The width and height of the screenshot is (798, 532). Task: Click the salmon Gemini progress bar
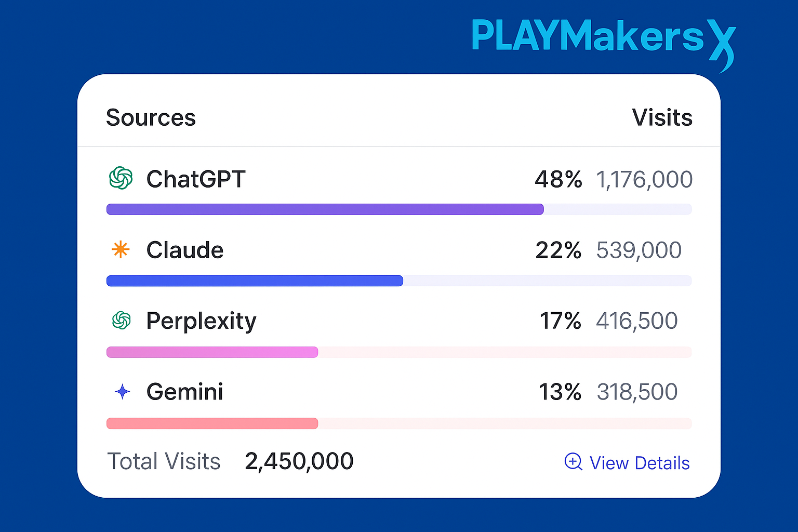[212, 423]
